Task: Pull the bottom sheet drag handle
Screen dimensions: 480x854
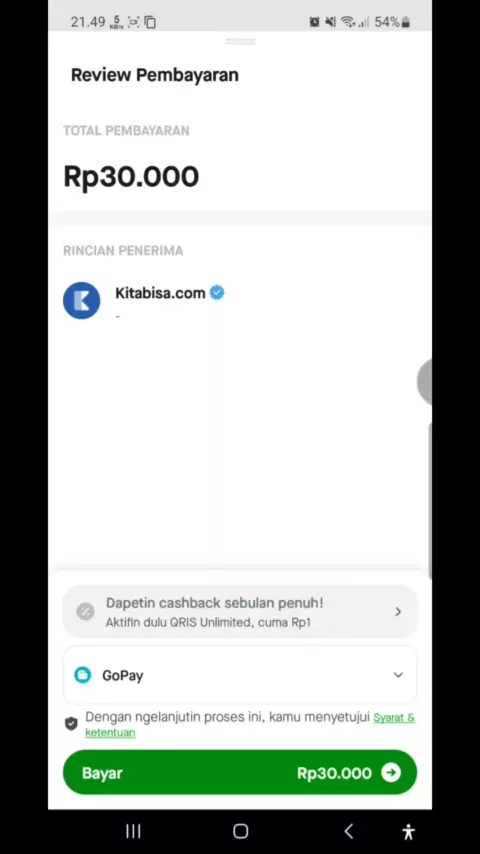Action: tap(240, 41)
